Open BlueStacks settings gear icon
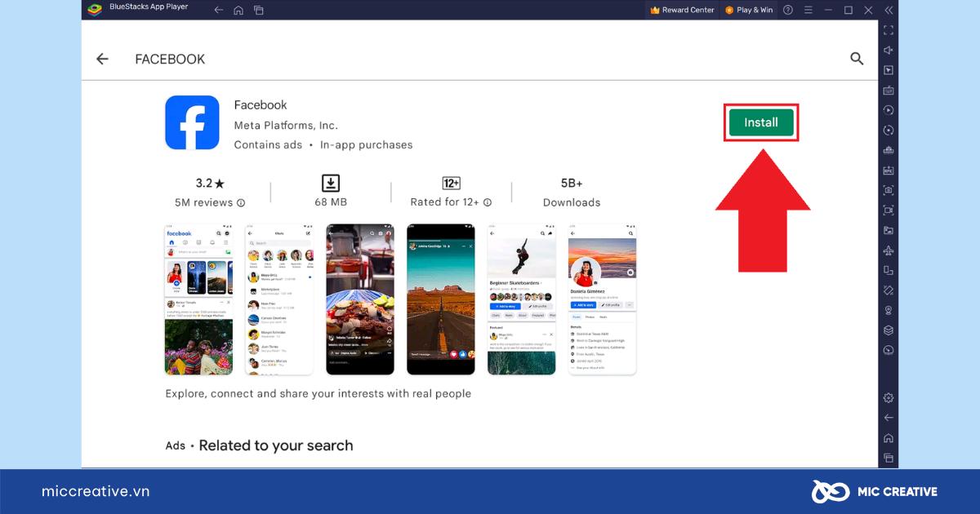This screenshot has height=514, width=980. (x=889, y=397)
